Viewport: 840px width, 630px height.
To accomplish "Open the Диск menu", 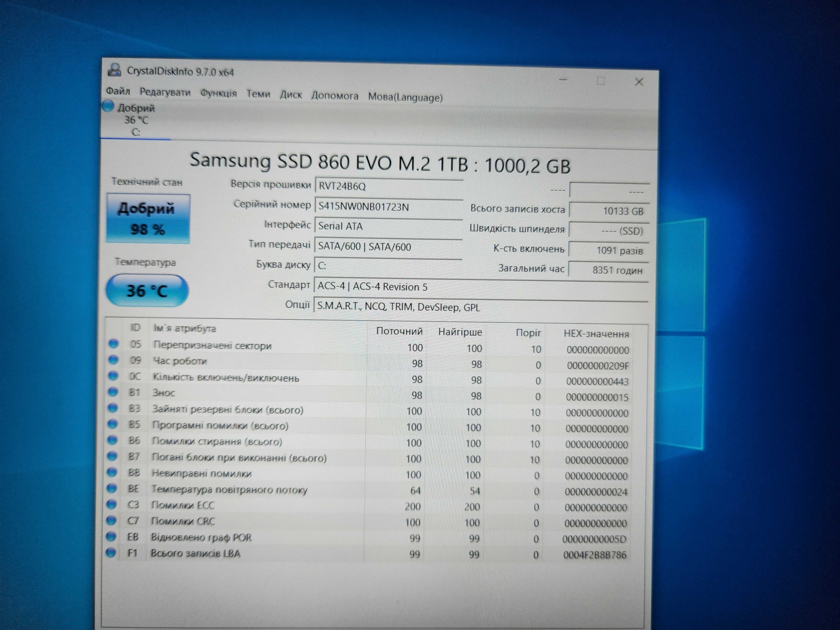I will (x=291, y=94).
